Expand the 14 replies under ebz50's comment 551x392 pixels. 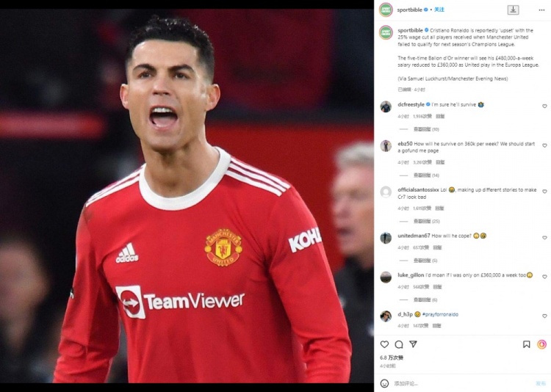pos(426,175)
